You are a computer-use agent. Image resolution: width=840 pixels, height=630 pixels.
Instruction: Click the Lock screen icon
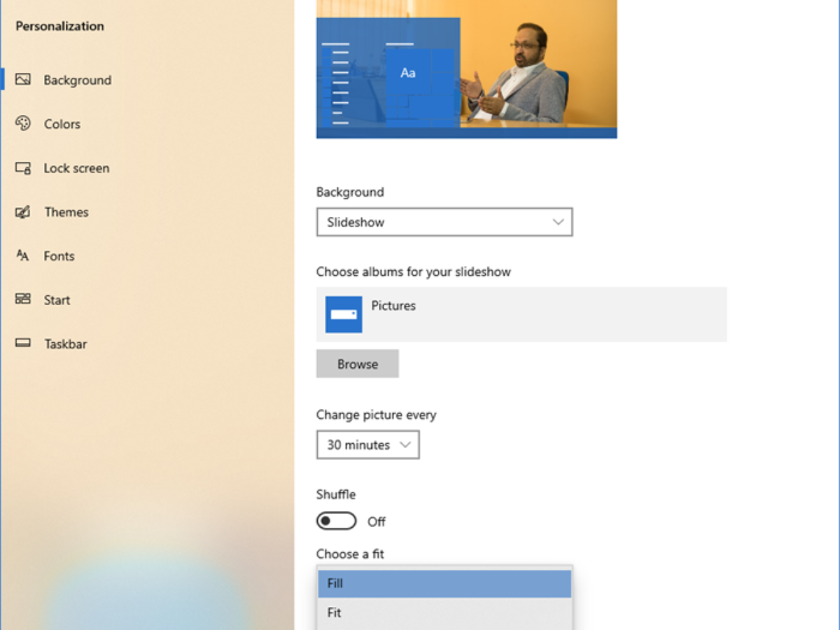click(x=23, y=168)
